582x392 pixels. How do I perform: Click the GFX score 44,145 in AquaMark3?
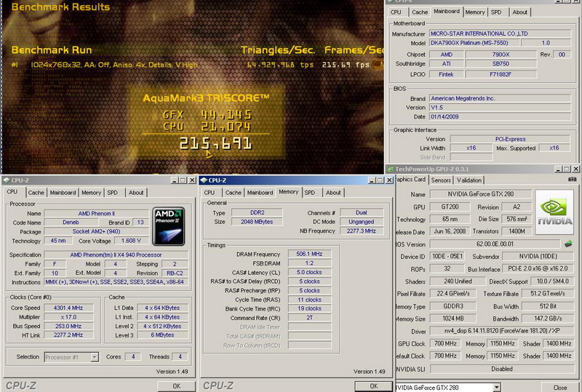coord(226,115)
